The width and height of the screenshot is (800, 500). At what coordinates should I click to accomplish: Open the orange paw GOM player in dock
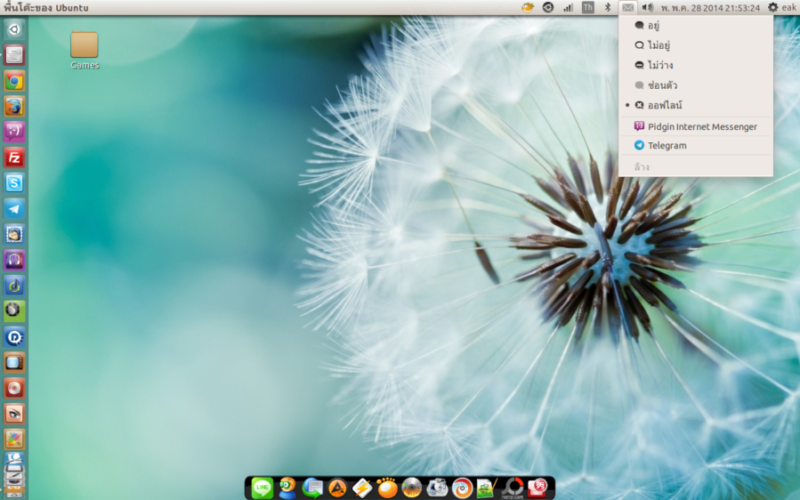387,488
